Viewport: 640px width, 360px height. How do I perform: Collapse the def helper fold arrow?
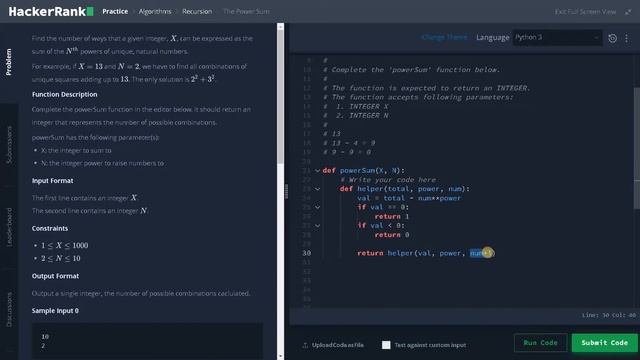click(317, 189)
